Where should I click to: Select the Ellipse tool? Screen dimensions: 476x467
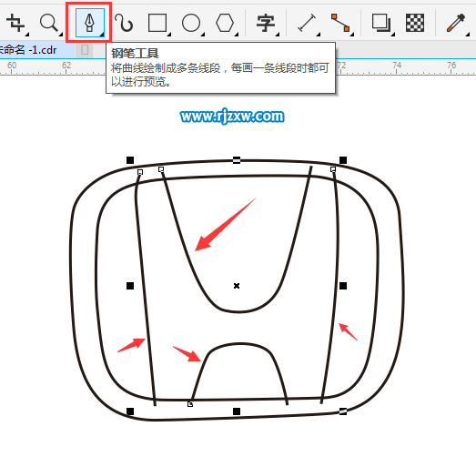[x=190, y=23]
